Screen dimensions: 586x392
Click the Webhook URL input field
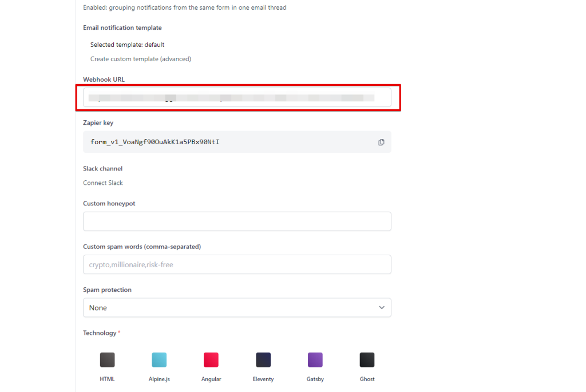click(237, 97)
